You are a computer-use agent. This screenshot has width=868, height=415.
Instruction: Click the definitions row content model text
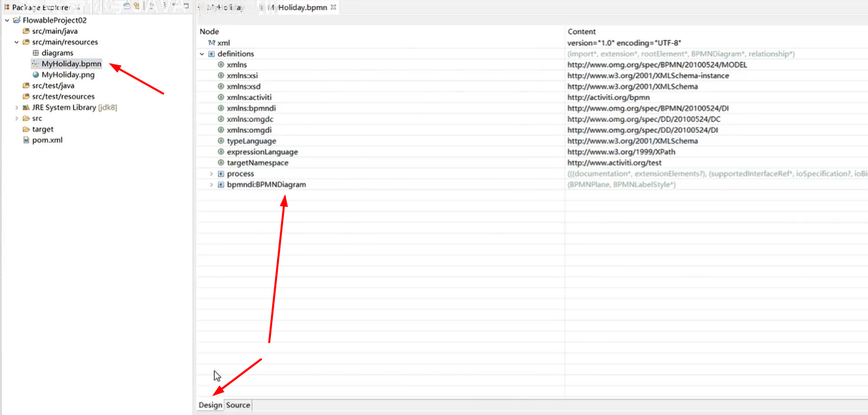tap(681, 54)
